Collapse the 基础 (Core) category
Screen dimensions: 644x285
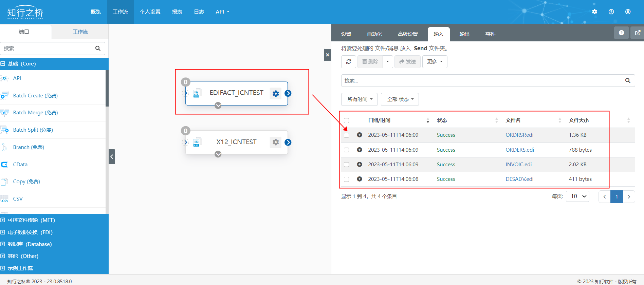(x=54, y=64)
